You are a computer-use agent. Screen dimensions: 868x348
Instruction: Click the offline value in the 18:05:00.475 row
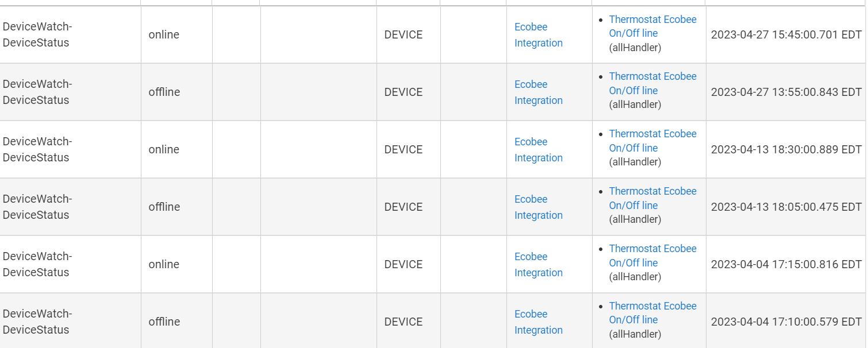[x=164, y=207]
